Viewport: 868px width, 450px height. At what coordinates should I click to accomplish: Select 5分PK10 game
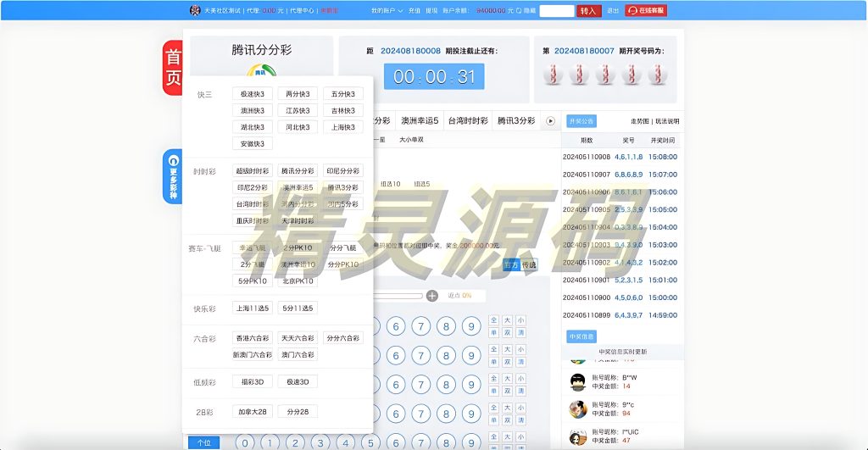click(253, 281)
